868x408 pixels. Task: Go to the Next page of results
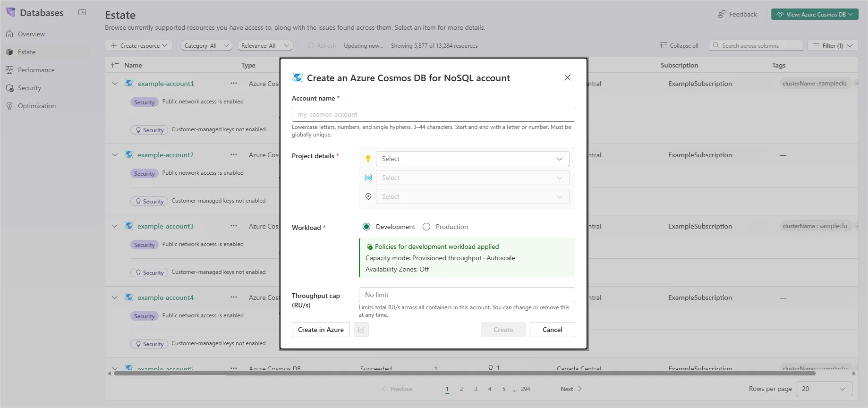(571, 389)
